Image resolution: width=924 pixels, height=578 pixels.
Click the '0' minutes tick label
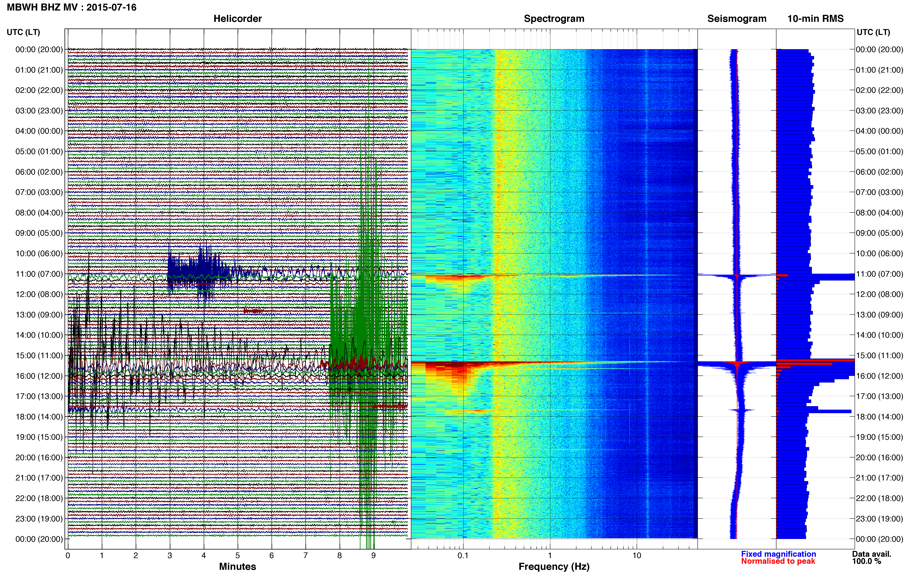tap(68, 555)
